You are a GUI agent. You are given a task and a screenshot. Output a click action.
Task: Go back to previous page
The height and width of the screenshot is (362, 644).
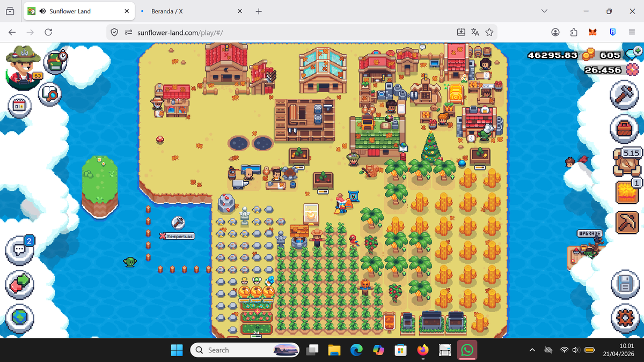pyautogui.click(x=12, y=32)
